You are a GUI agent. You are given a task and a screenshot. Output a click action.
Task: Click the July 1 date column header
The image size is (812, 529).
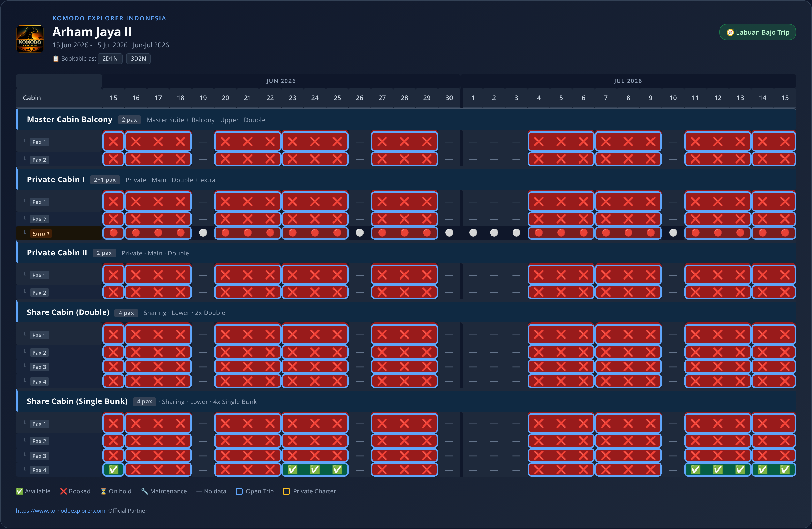point(473,98)
